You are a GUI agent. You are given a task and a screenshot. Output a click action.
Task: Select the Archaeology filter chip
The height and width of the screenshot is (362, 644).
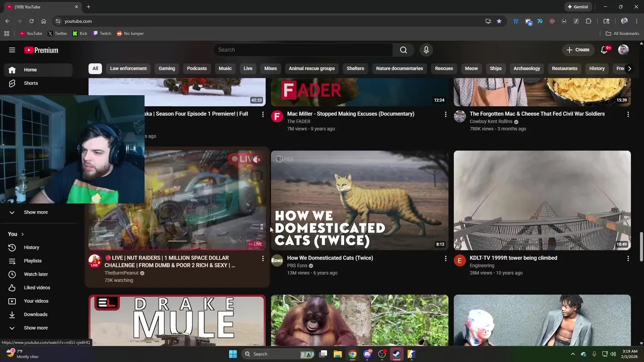pos(527,69)
